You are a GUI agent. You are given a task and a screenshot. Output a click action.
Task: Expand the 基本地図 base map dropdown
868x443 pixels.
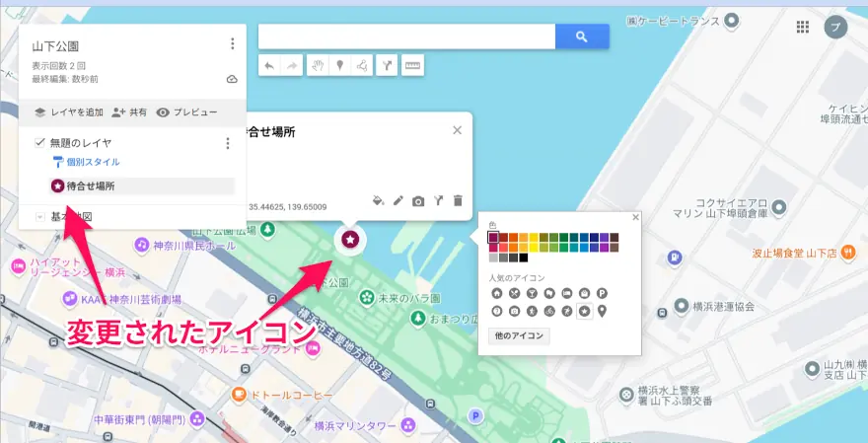[39, 217]
